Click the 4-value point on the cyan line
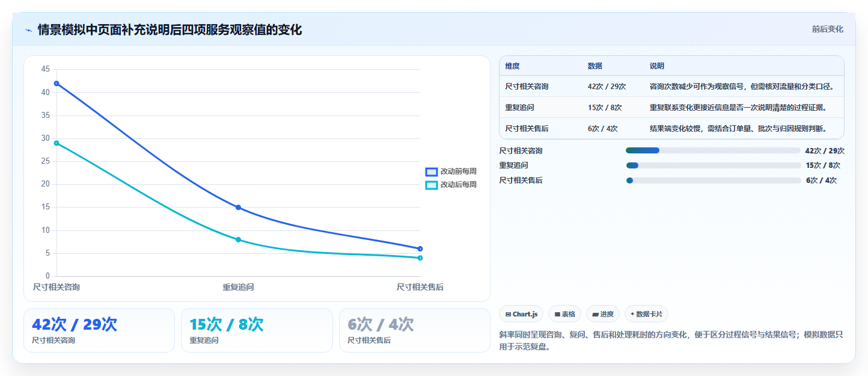 click(x=420, y=258)
